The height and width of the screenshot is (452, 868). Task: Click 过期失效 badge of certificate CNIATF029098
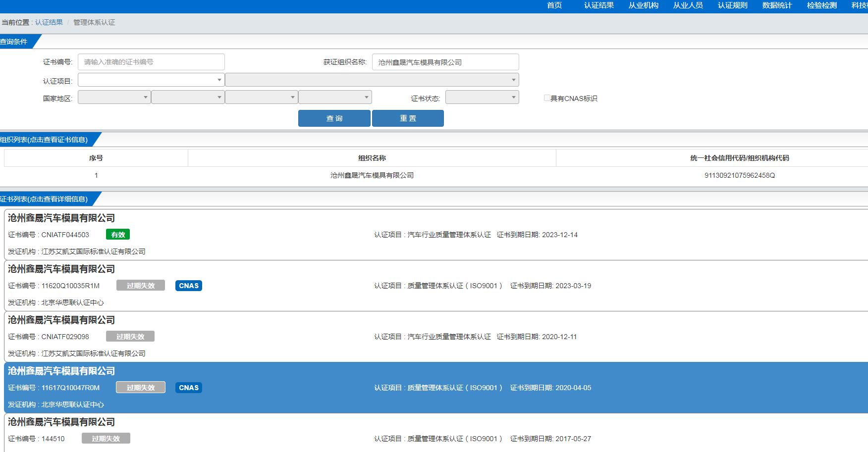130,337
